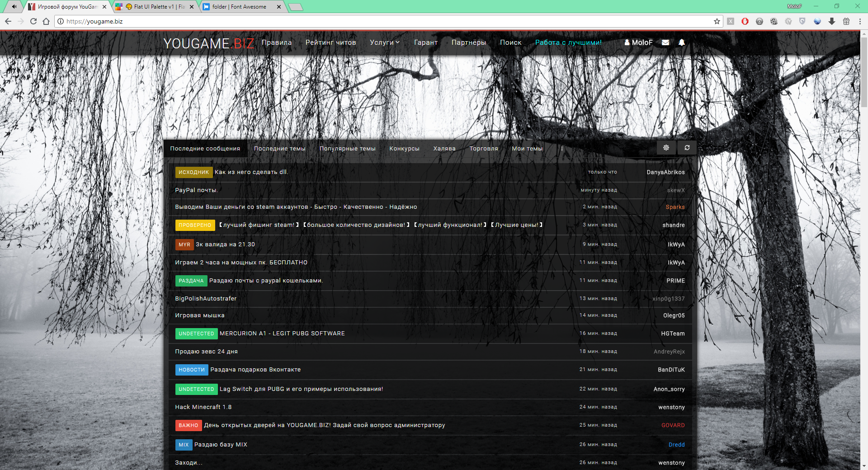Click the yellow ПРОВЕРЕНО badge
868x470 pixels.
[x=195, y=225]
